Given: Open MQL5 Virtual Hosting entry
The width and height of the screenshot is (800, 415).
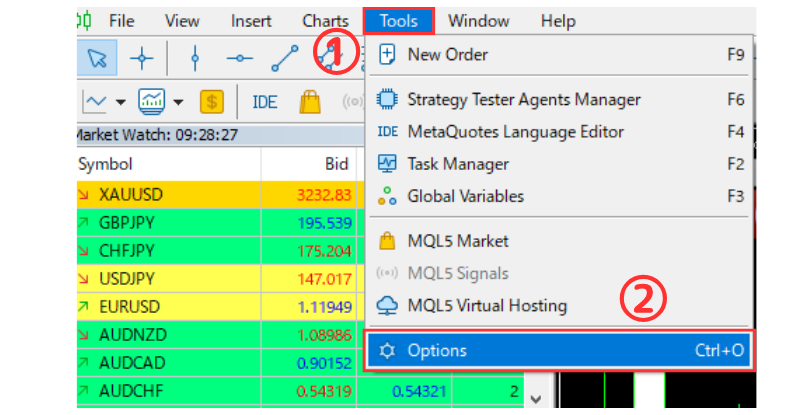Looking at the screenshot, I should (x=487, y=306).
